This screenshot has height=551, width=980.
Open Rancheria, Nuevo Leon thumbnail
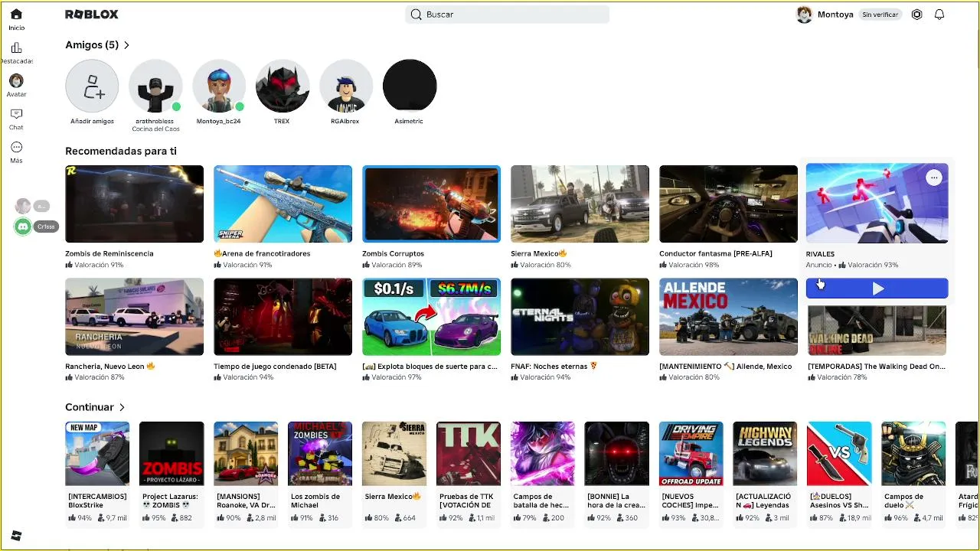coord(134,317)
